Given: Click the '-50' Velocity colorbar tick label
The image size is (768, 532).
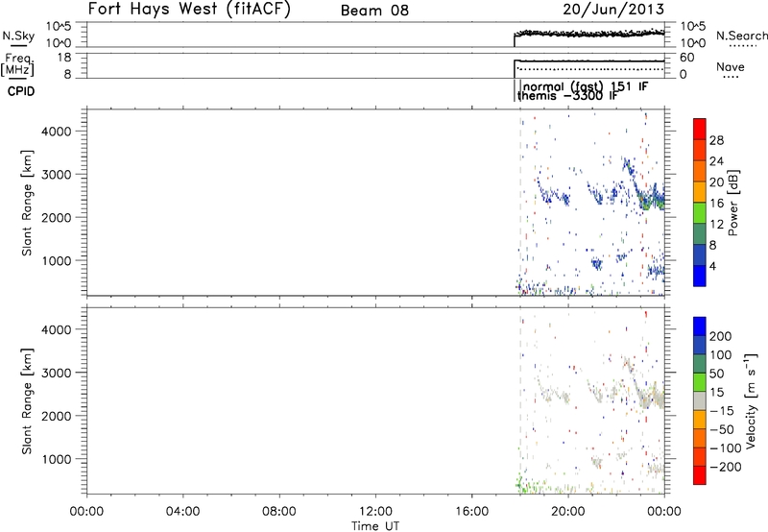Looking at the screenshot, I should pos(722,429).
